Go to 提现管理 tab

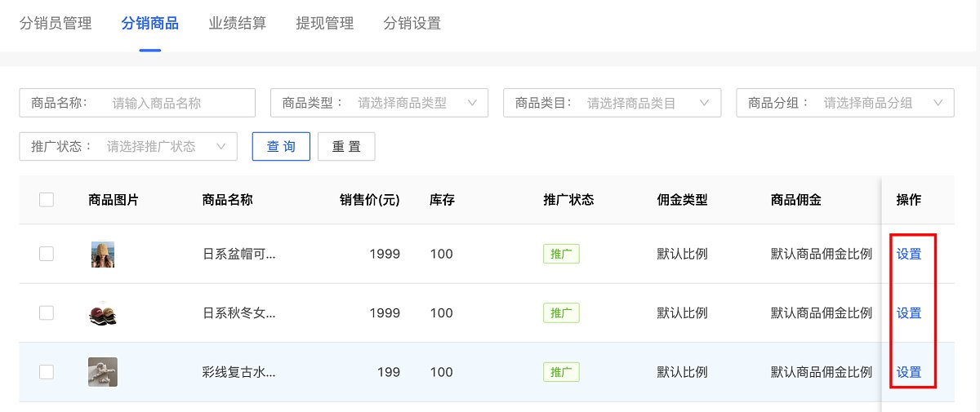tap(325, 24)
